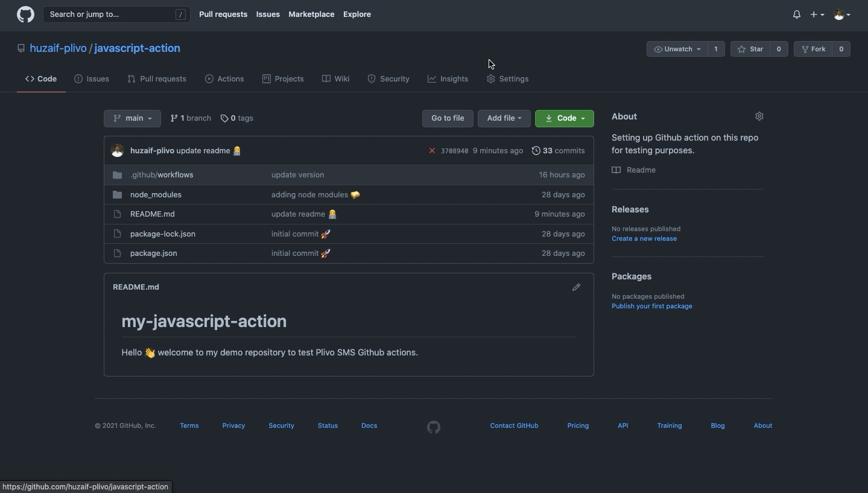
Task: Open Marketplace in top navigation
Action: [311, 14]
